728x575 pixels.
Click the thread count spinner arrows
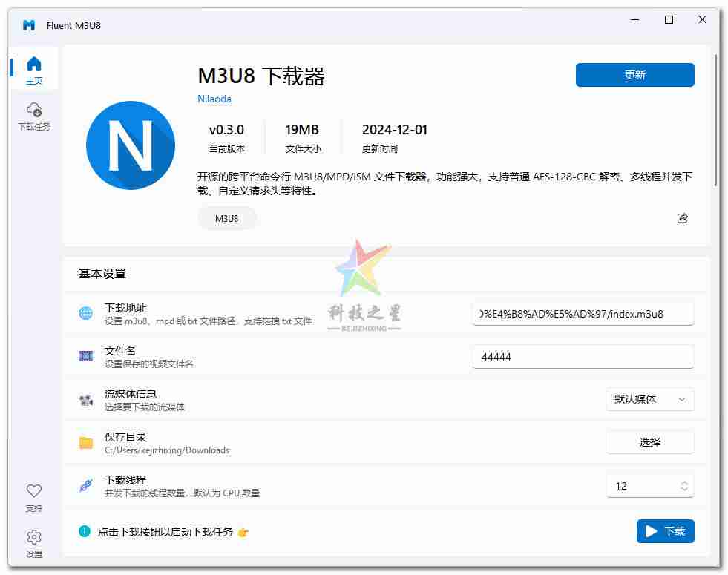(x=683, y=486)
